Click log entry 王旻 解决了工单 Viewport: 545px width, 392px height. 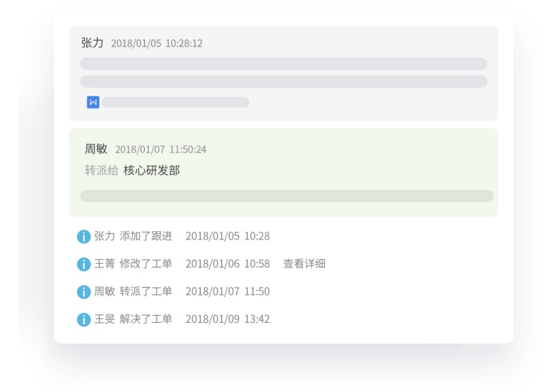pos(133,319)
